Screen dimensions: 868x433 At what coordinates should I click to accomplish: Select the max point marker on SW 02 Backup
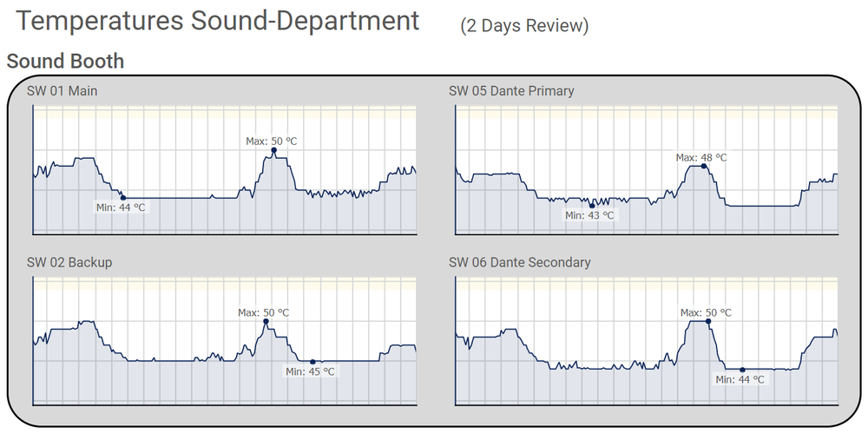[266, 321]
